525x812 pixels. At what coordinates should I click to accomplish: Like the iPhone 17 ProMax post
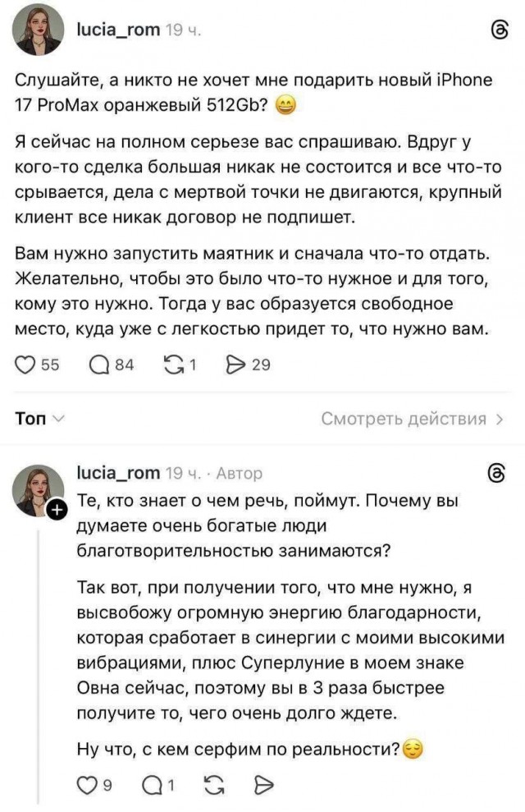[x=25, y=364]
